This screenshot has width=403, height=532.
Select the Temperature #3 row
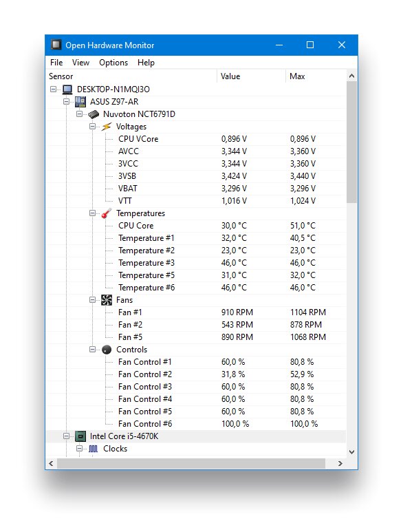[196, 263]
